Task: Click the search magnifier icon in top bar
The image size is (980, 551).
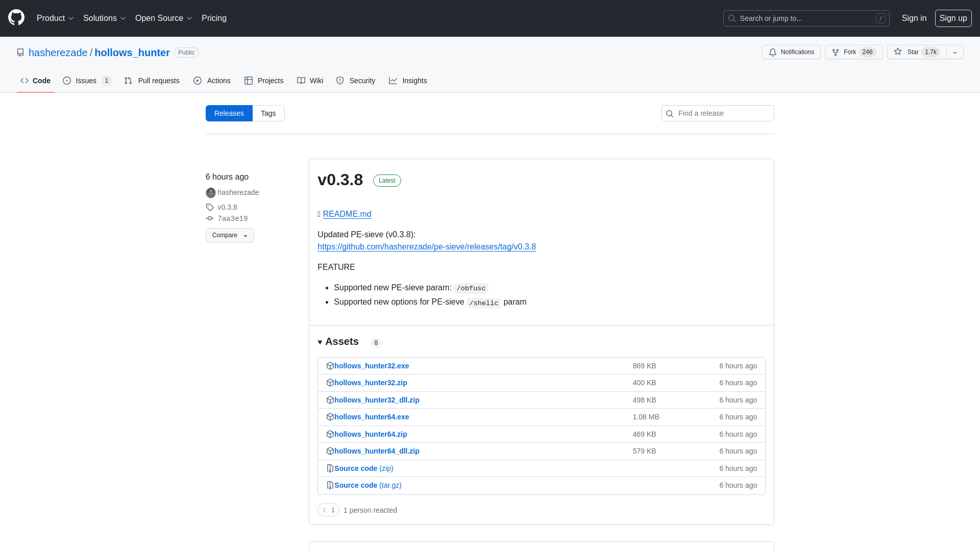Action: (x=732, y=18)
